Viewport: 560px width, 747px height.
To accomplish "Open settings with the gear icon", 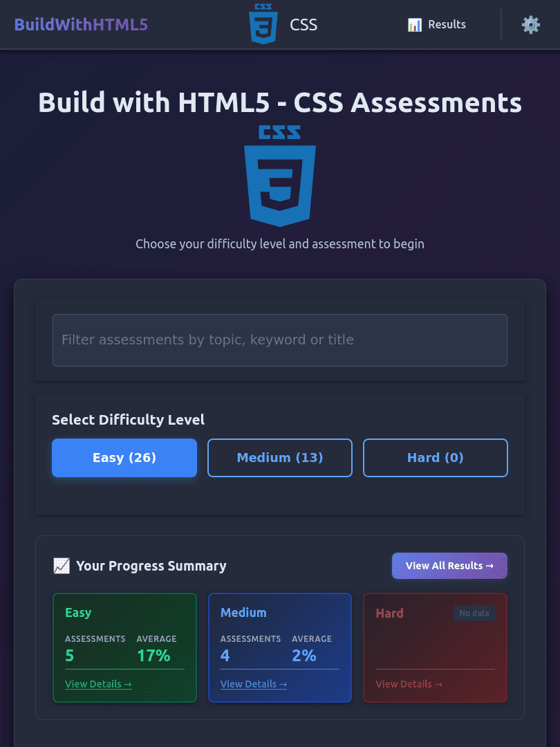I will pyautogui.click(x=530, y=25).
